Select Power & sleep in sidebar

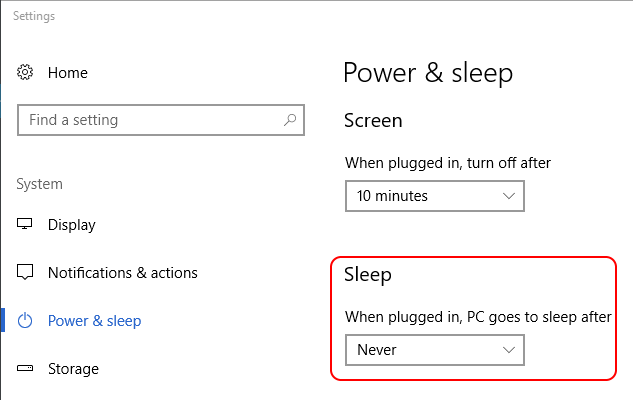tap(94, 321)
